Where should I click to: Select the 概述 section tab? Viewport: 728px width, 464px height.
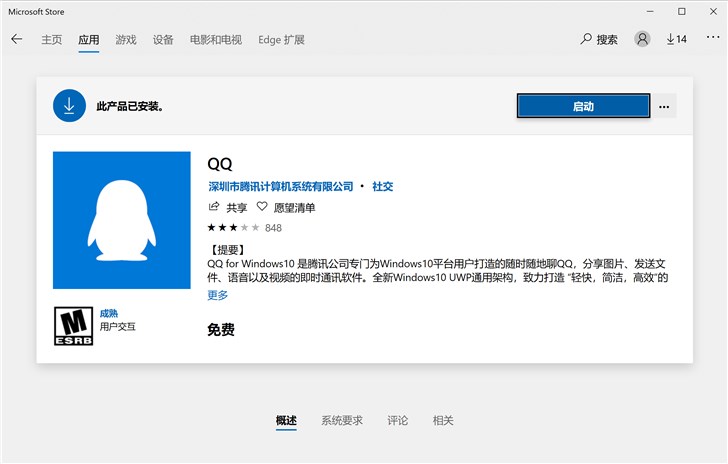click(x=286, y=420)
